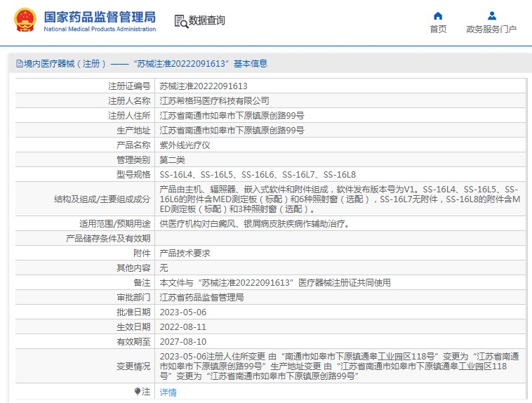Click the 审批部门 row label
532x403 pixels.
tap(133, 298)
